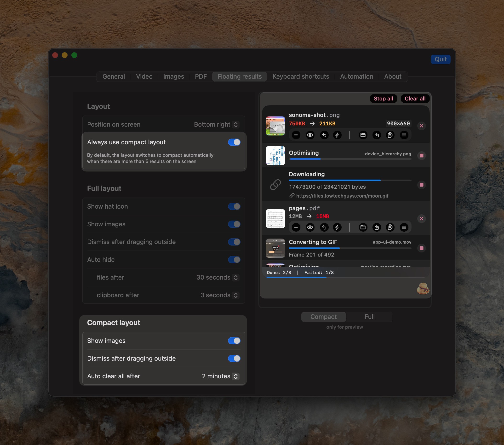Open the Position on screen dropdown

[236, 124]
